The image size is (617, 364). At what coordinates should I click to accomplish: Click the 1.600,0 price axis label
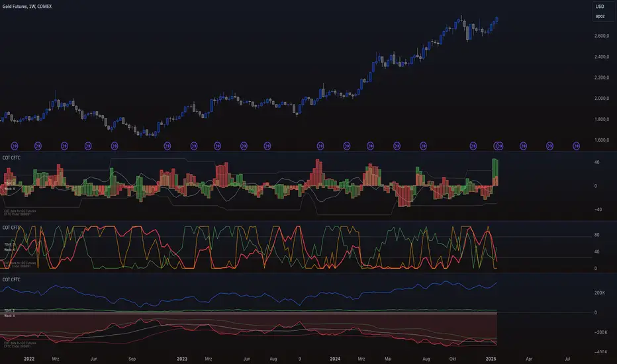coord(602,140)
